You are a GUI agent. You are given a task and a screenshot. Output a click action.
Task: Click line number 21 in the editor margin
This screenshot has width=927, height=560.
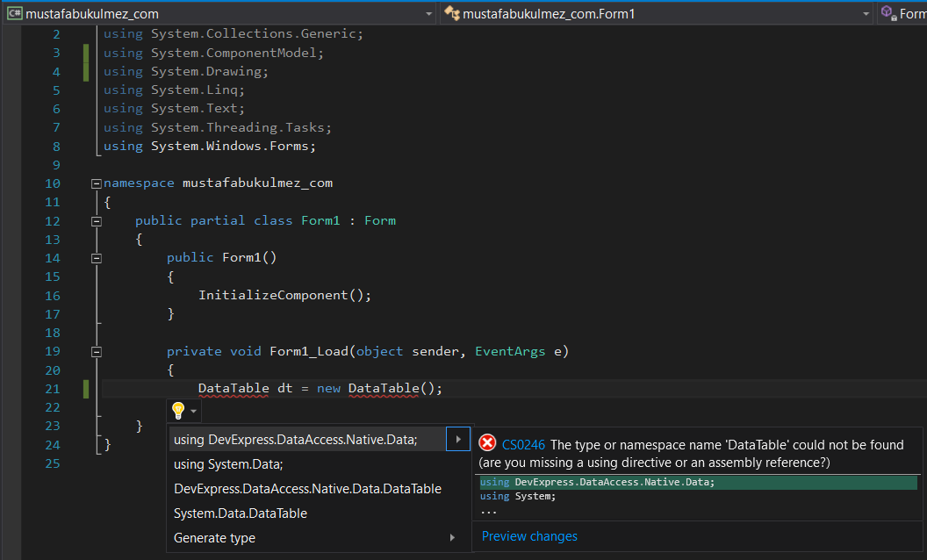click(x=53, y=388)
